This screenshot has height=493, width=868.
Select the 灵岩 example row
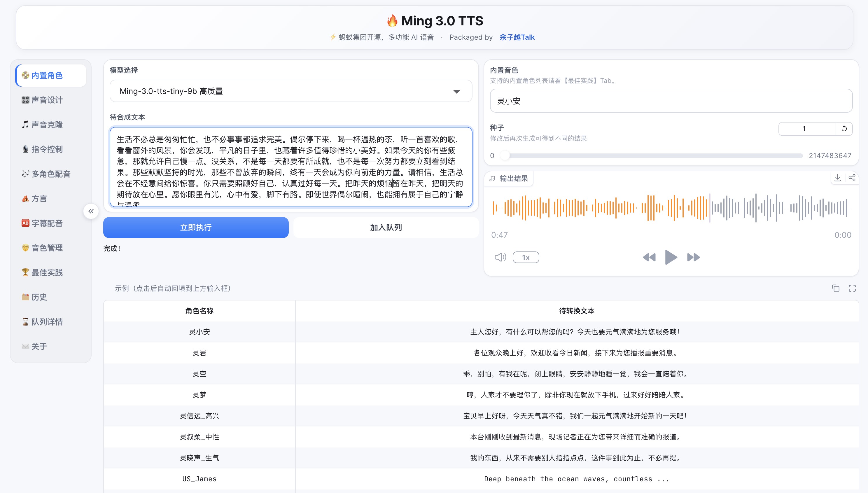click(481, 353)
